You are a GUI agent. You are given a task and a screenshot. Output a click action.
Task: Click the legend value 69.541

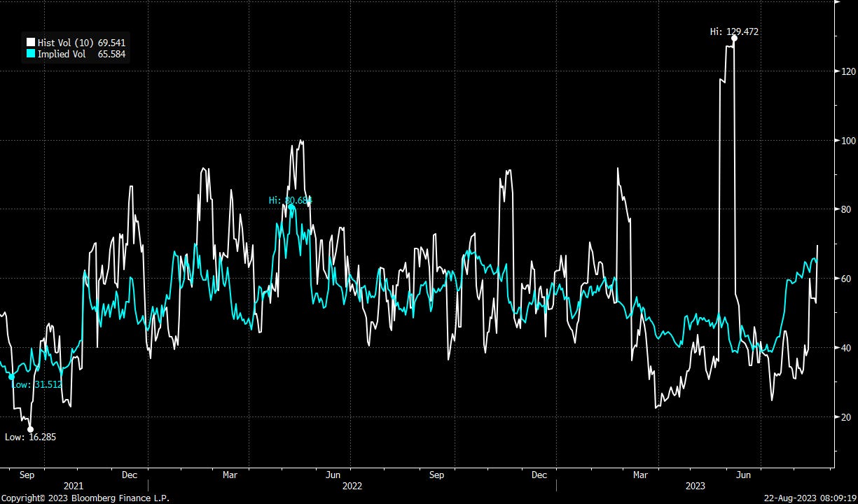112,43
